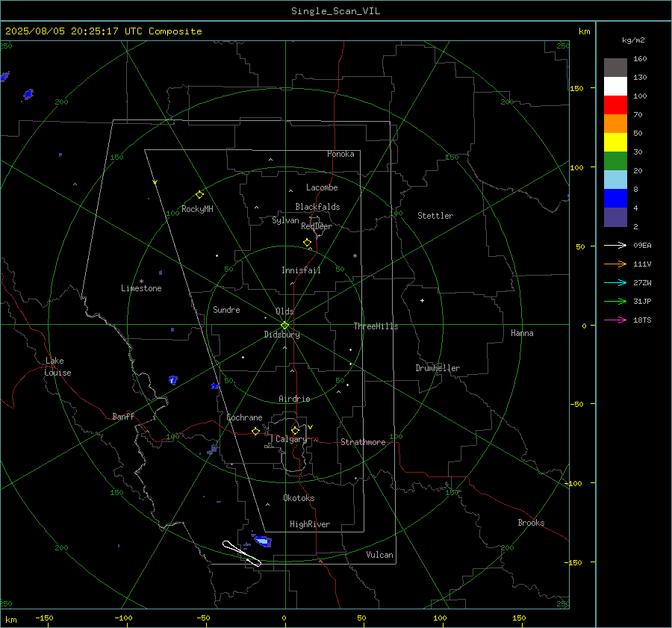Click the asterisk marker above Limestone
The height and width of the screenshot is (628, 672).
coord(141,282)
